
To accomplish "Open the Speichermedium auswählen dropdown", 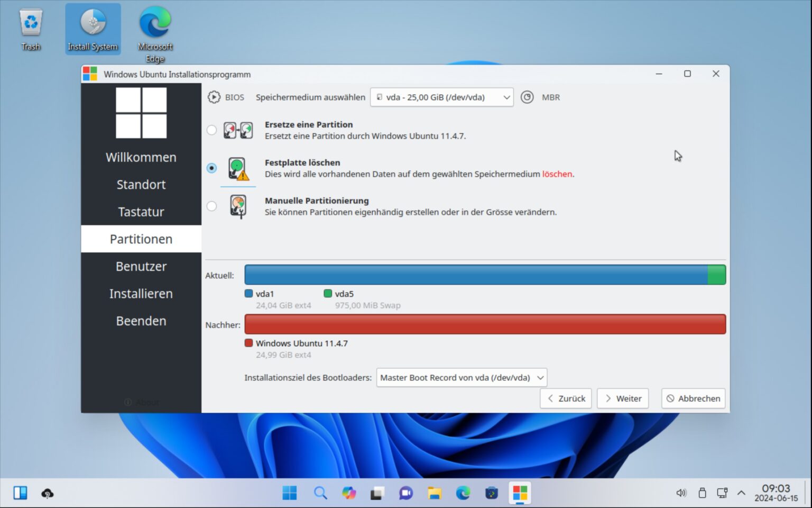I will coord(442,97).
